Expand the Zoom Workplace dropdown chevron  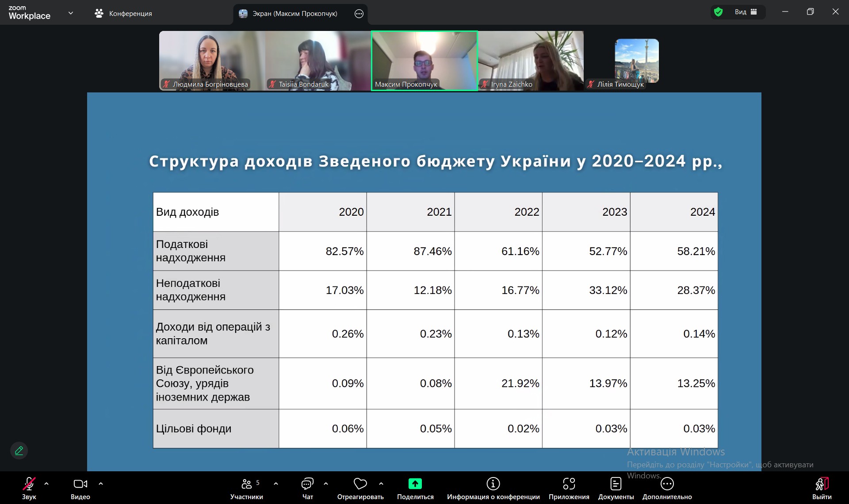coord(71,13)
